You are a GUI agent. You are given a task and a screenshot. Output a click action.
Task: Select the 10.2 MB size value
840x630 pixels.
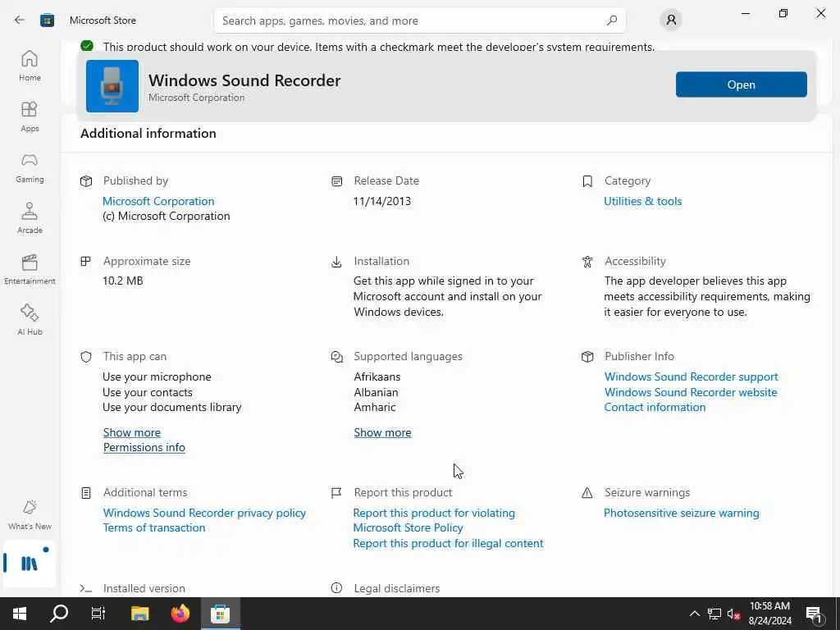(123, 281)
